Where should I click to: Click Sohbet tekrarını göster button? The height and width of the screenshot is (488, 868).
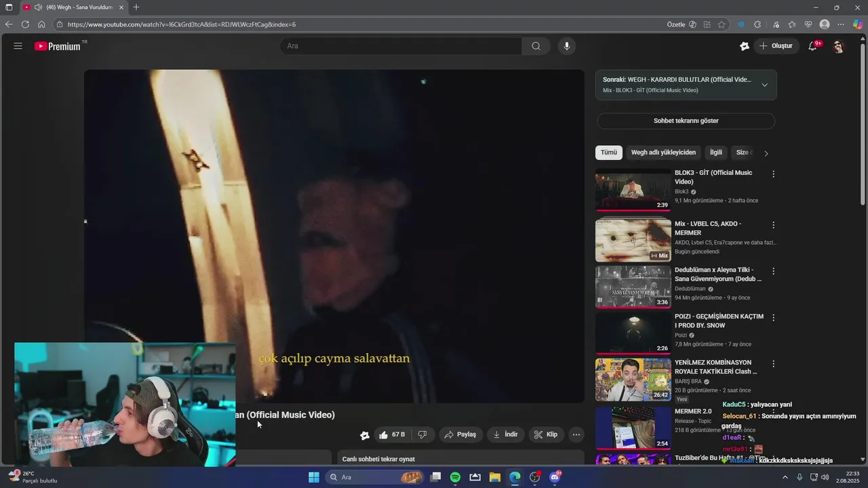(x=686, y=121)
